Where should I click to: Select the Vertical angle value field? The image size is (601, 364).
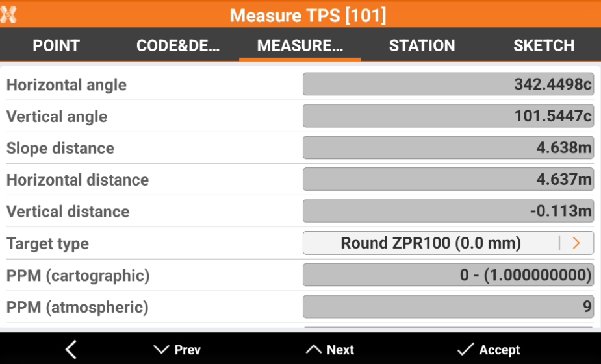[448, 116]
